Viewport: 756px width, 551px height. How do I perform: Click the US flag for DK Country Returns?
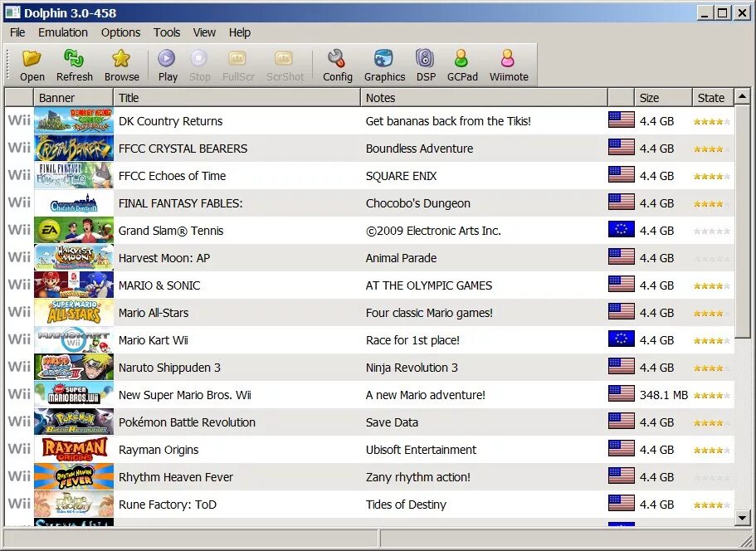coord(621,119)
